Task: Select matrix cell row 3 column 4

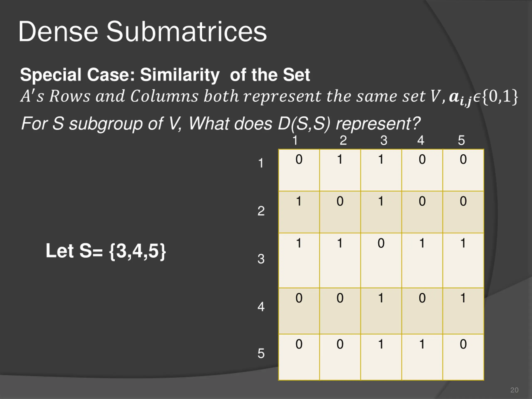Action: pos(422,260)
